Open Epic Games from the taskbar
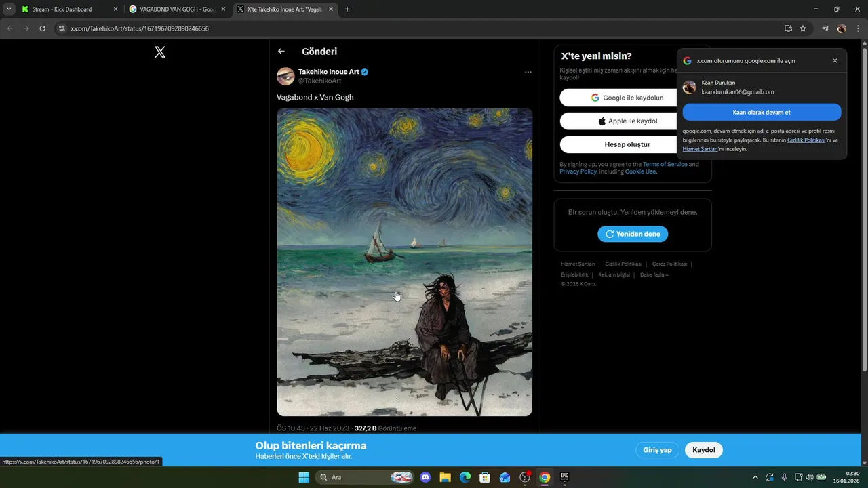Image resolution: width=868 pixels, height=488 pixels. [x=564, y=477]
